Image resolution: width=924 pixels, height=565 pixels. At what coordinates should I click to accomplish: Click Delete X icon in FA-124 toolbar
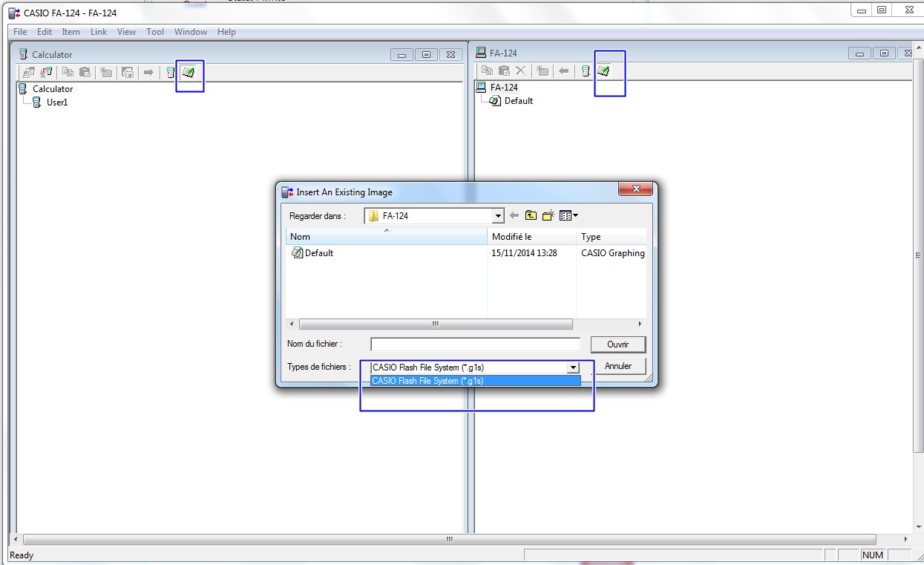pyautogui.click(x=520, y=71)
